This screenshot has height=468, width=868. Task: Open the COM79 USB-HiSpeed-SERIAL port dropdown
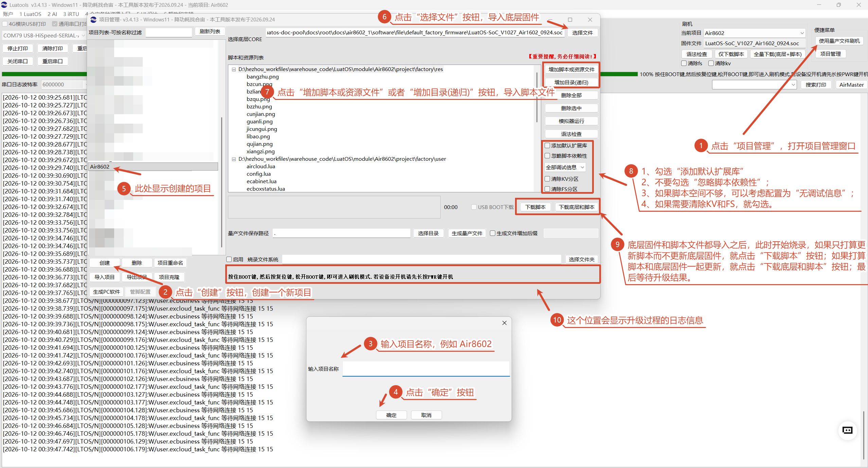point(44,35)
